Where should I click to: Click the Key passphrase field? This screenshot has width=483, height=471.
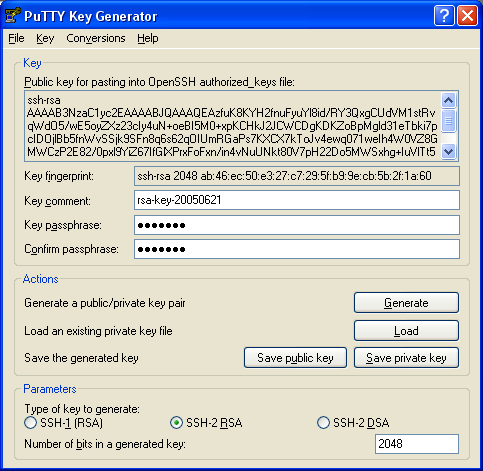coord(297,225)
